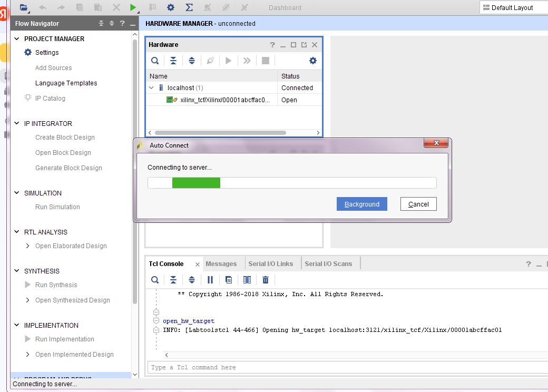
Task: Search in the Hardware panel
Action: click(x=155, y=61)
